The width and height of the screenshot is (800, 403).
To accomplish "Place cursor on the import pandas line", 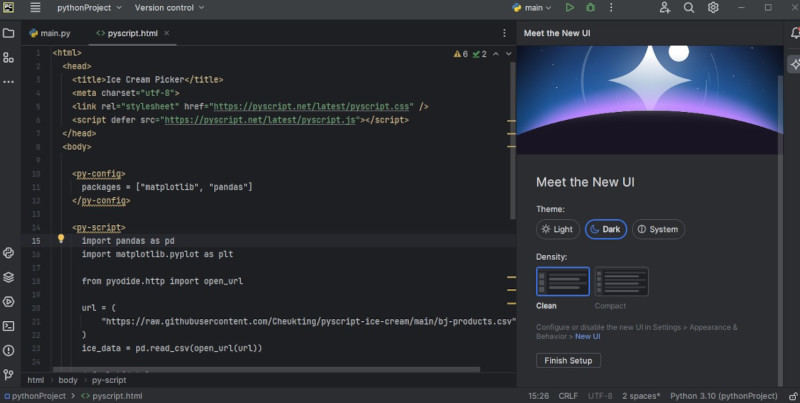I will [128, 241].
